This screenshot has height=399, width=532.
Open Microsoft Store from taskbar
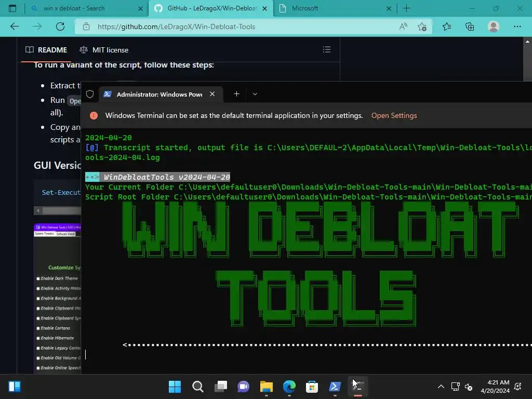312,387
